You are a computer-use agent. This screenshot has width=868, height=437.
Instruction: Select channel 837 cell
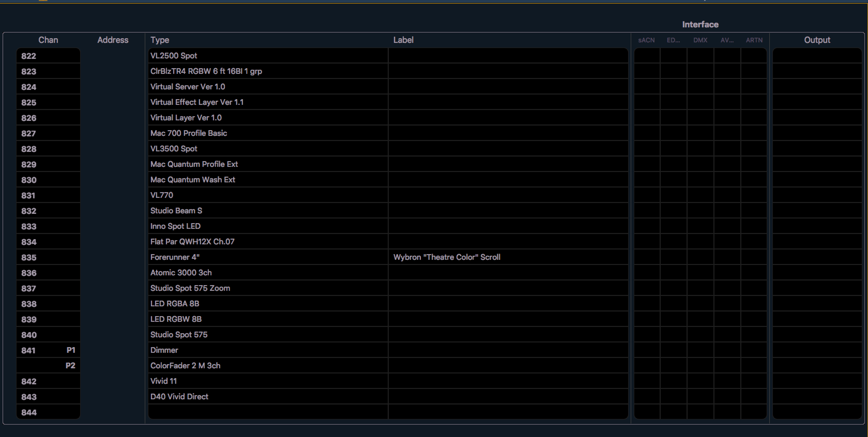(48, 288)
